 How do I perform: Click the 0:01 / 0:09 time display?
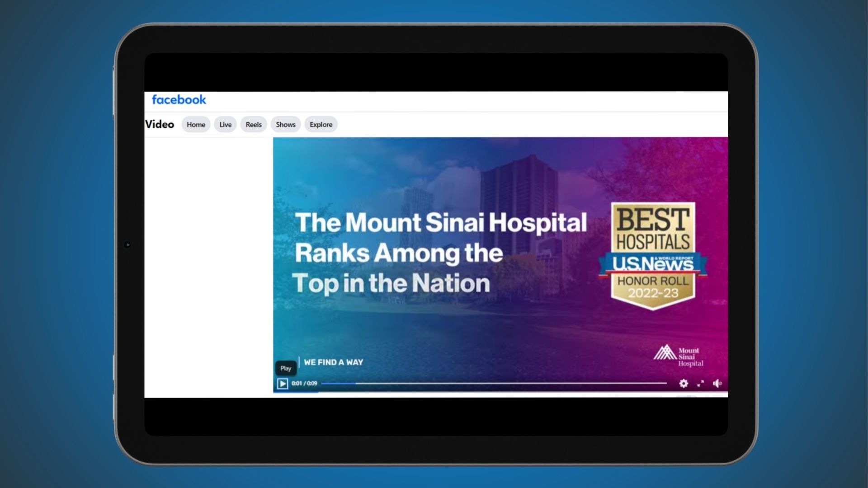click(304, 384)
